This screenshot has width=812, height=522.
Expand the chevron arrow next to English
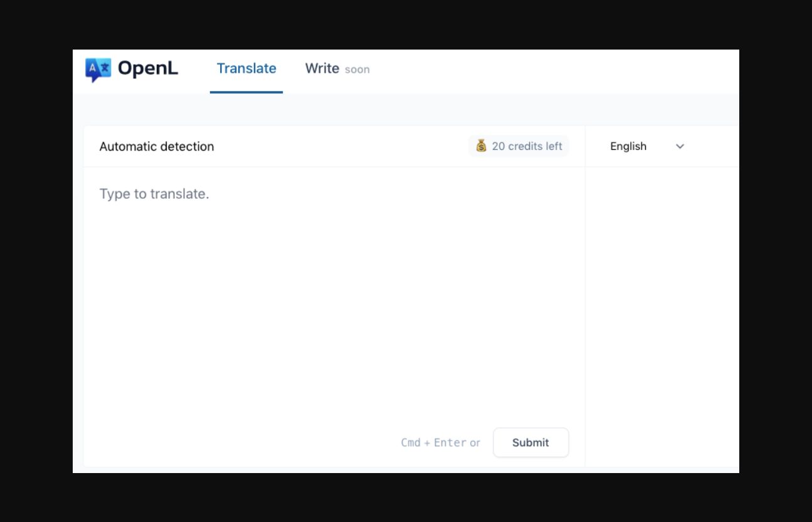point(680,146)
